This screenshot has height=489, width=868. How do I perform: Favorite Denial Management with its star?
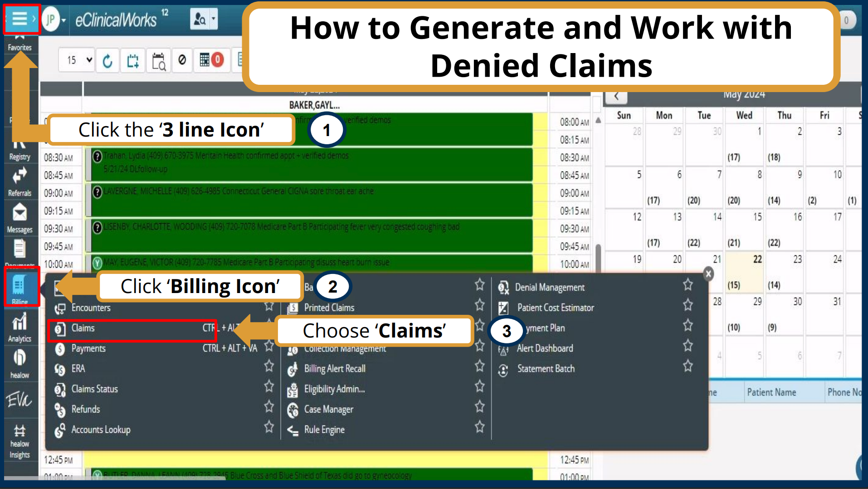(688, 284)
